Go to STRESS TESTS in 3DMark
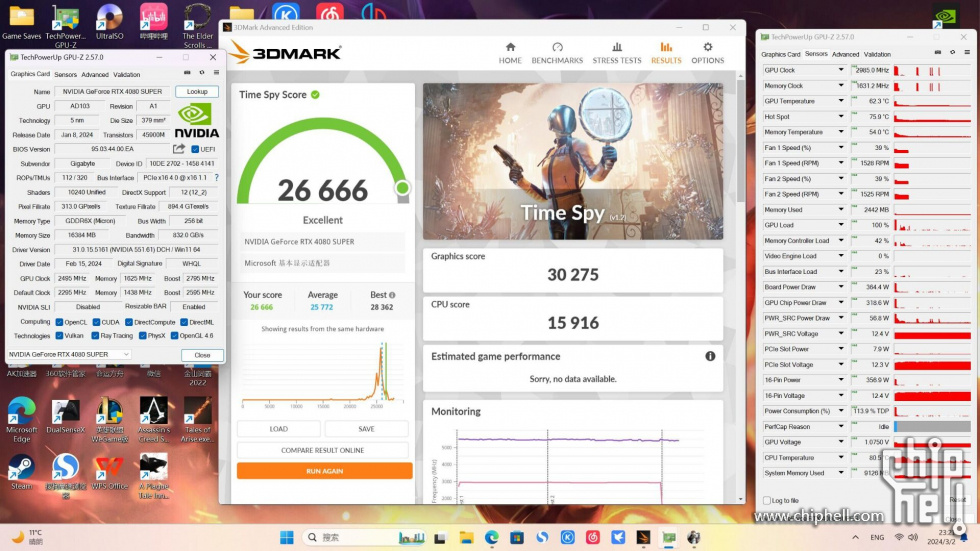This screenshot has width=980, height=551. (x=617, y=53)
